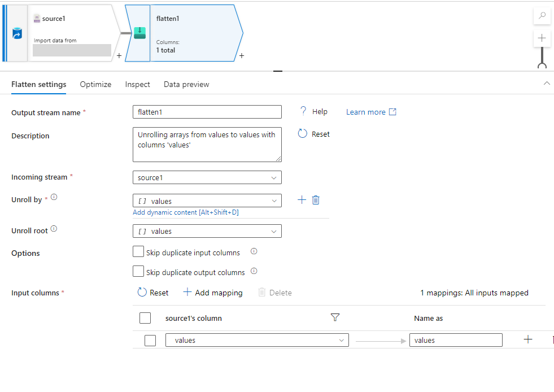The height and width of the screenshot is (392, 554).
Task: Click the Output stream name field
Action: point(207,112)
